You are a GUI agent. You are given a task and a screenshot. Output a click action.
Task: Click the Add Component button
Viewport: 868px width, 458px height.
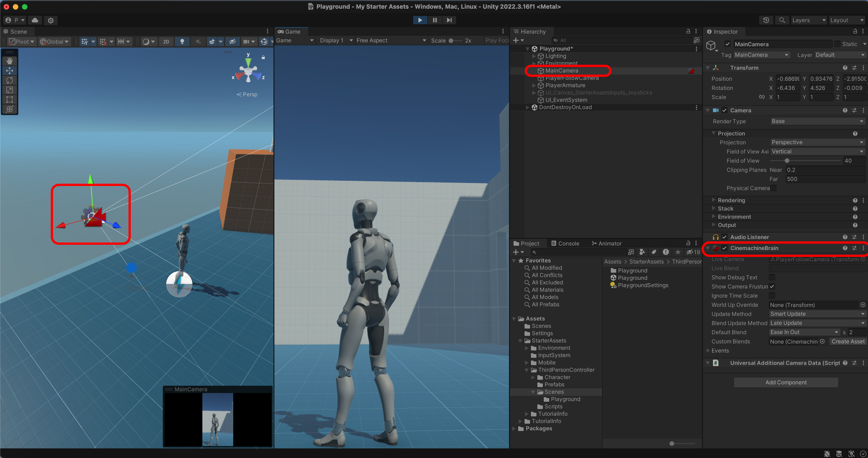pos(786,382)
